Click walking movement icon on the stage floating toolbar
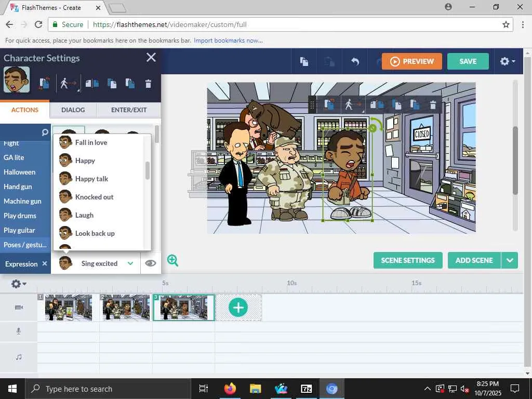The height and width of the screenshot is (399, 532). [353, 104]
